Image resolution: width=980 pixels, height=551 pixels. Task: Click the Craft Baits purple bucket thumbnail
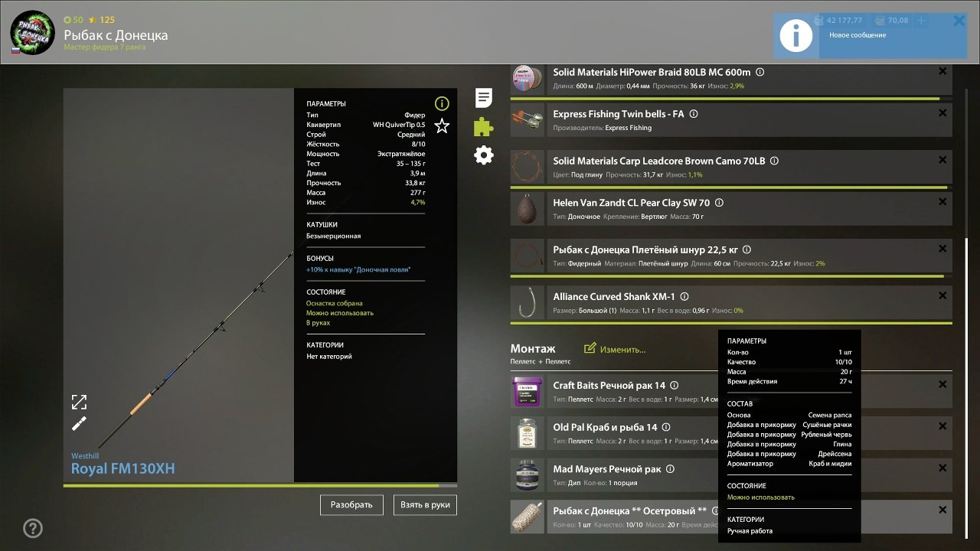pyautogui.click(x=528, y=392)
